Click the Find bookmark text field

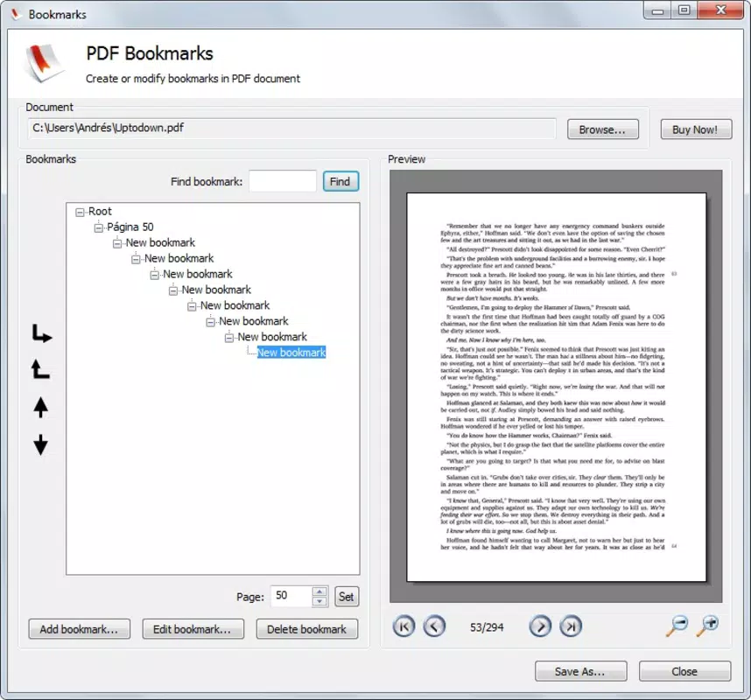coord(283,181)
